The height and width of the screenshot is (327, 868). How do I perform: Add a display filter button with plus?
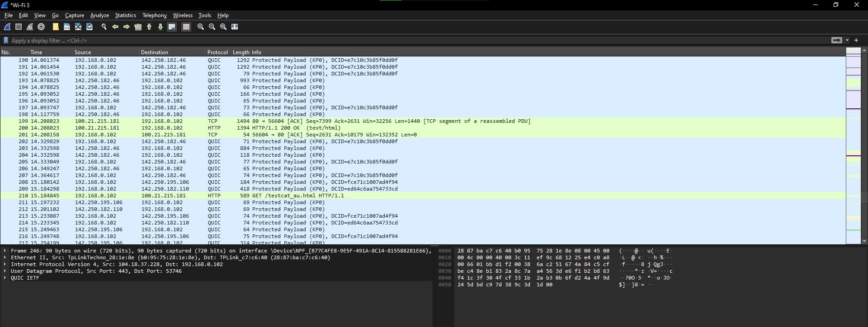coord(856,40)
